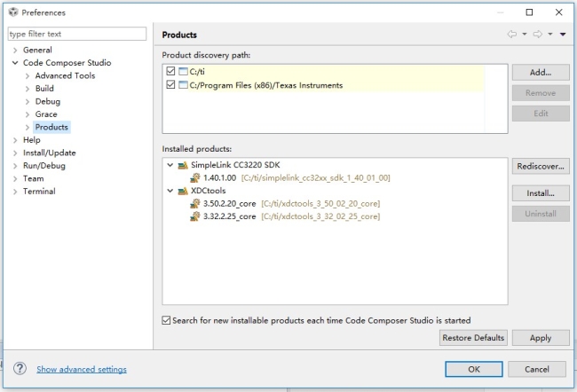
Task: Disable search for new installable products checkbox
Action: tap(167, 320)
